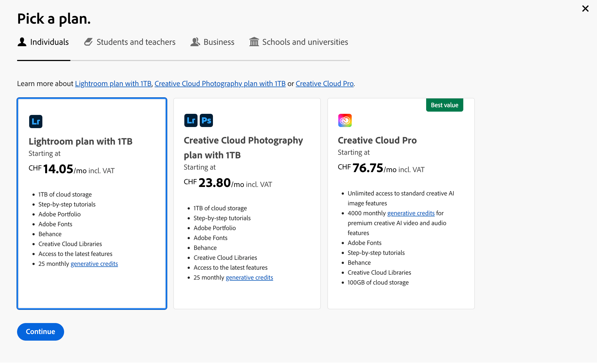Viewport: 597px width, 364px height.
Task: Open generative credits link in Creative Cloud Pro
Action: pos(411,213)
